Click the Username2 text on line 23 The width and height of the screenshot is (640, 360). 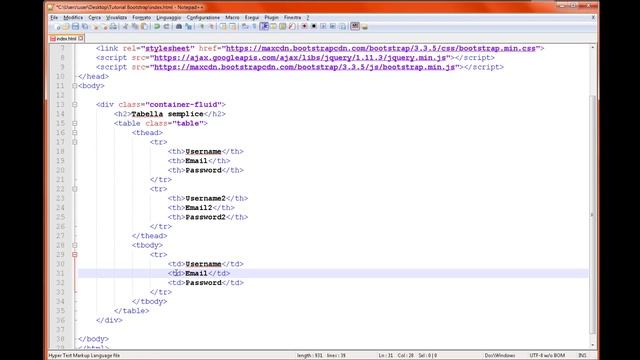(x=205, y=198)
